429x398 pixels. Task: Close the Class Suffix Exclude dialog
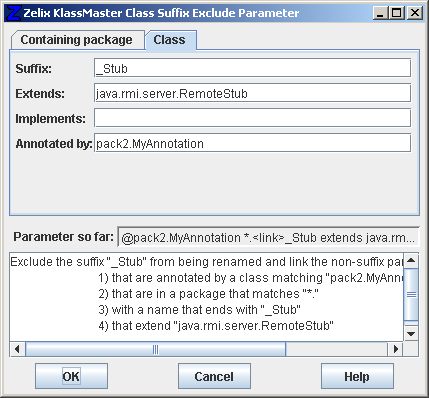pyautogui.click(x=415, y=13)
